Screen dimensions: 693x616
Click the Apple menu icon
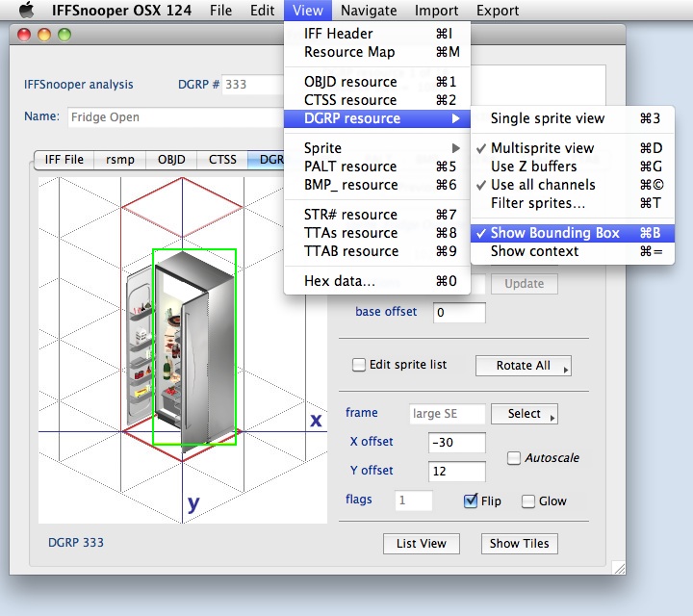click(26, 11)
